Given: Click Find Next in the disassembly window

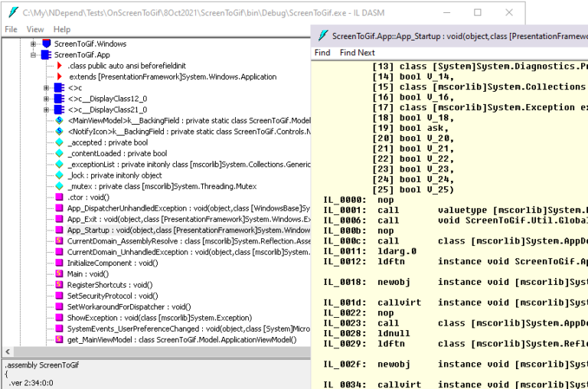Looking at the screenshot, I should point(358,53).
